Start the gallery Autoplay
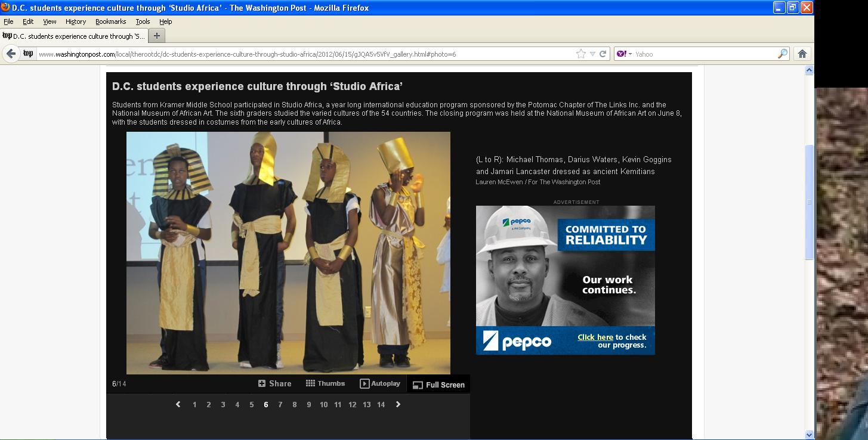 click(x=380, y=383)
